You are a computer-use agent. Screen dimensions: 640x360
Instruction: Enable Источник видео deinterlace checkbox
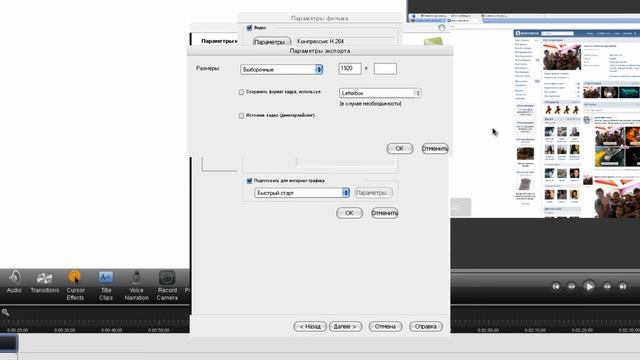(x=242, y=116)
